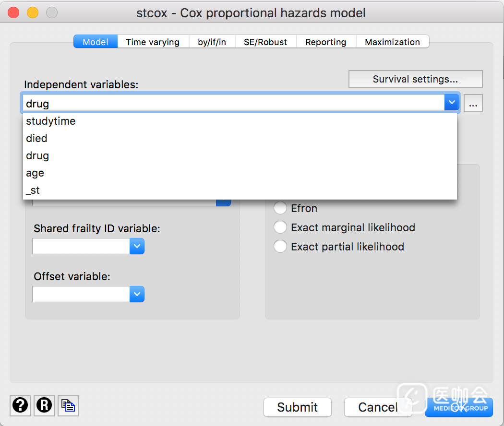Viewport: 504px width, 426px height.
Task: Click the Survival settings button
Action: (415, 79)
